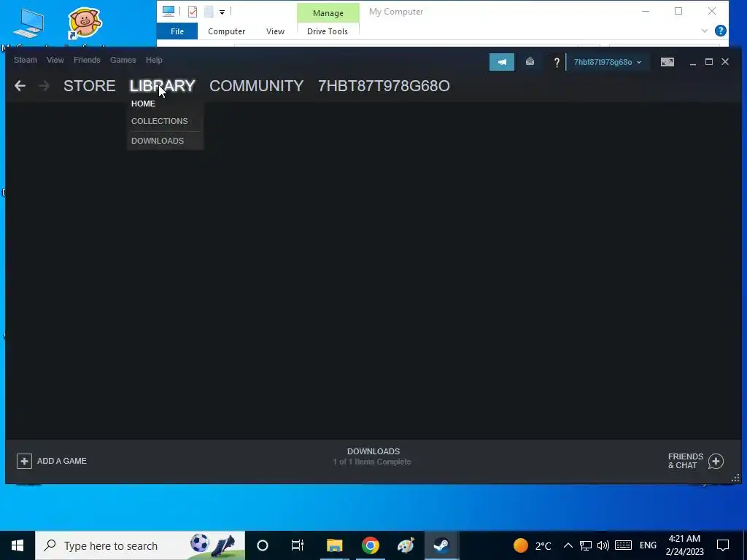The width and height of the screenshot is (747, 560).
Task: Go to the STORE tab
Action: pos(90,86)
